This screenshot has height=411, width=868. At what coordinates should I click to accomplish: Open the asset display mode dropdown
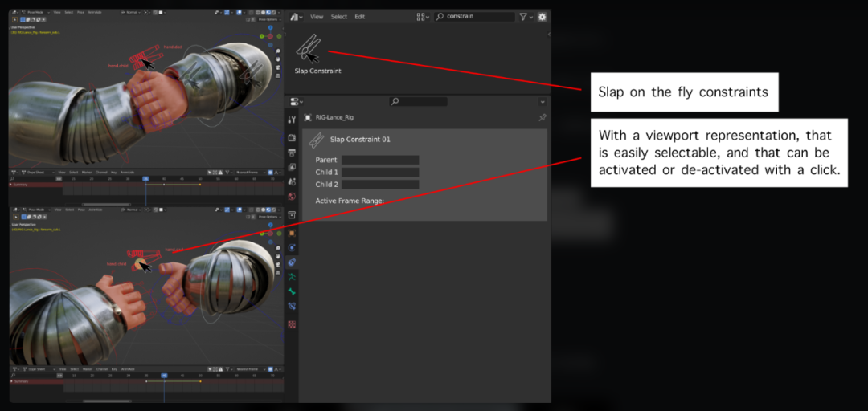[x=424, y=17]
